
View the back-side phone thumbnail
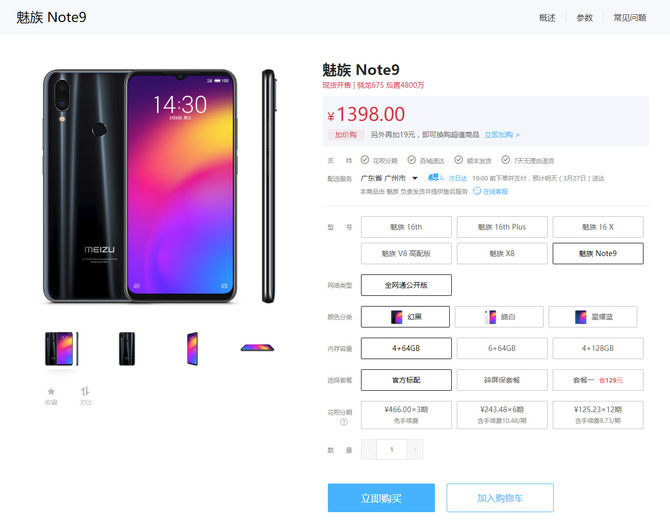pos(127,349)
